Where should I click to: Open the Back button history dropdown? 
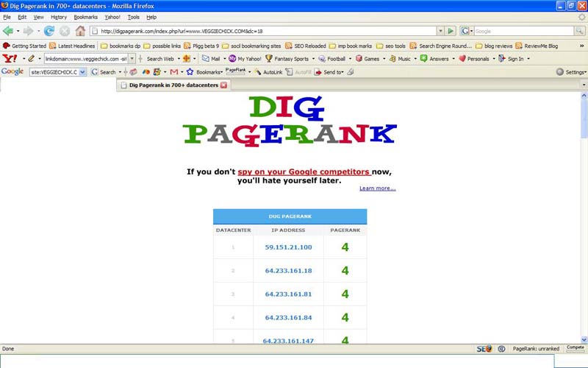pyautogui.click(x=18, y=31)
